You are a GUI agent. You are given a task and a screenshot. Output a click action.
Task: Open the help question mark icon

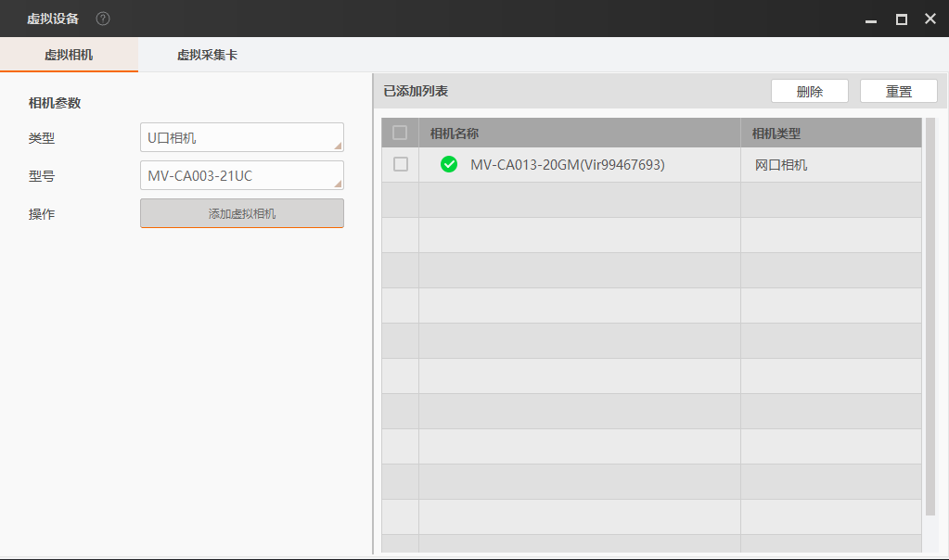[x=103, y=19]
